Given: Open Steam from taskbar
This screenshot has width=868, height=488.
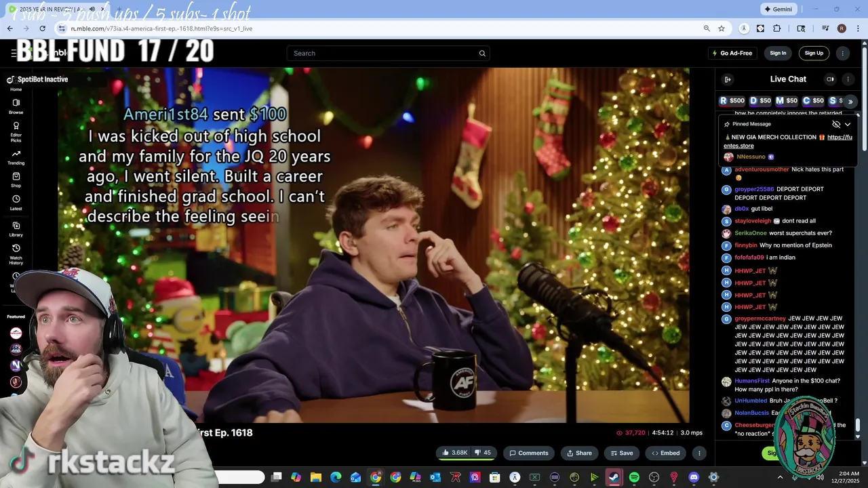Looking at the screenshot, I should 614,477.
